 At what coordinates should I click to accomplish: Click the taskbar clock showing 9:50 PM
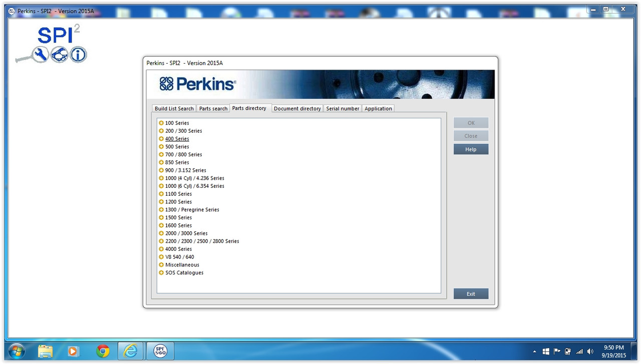coord(613,351)
